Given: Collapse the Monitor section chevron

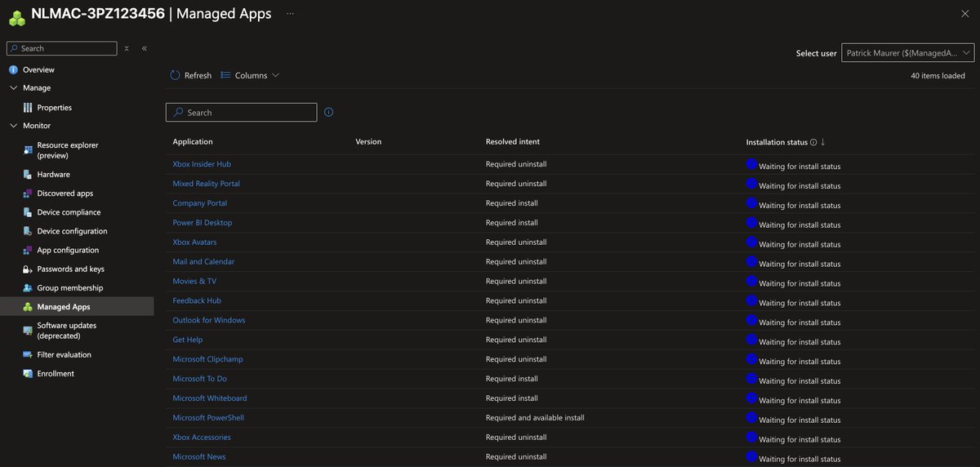Looking at the screenshot, I should click(13, 126).
